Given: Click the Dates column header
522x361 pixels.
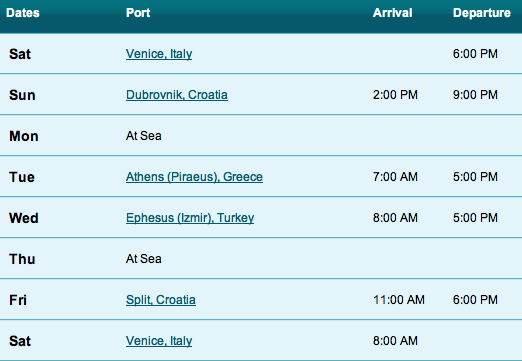Looking at the screenshot, I should tap(23, 13).
